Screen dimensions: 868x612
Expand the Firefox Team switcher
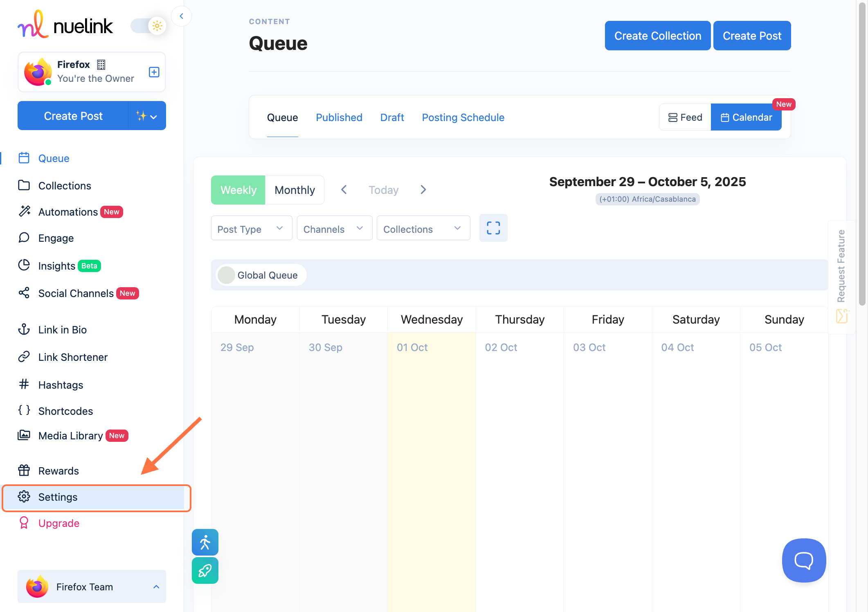point(92,587)
